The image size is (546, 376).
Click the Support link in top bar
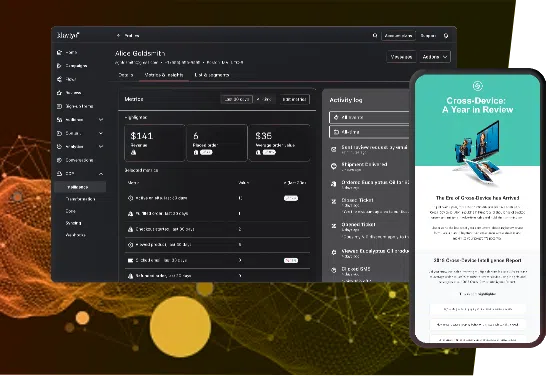pyautogui.click(x=428, y=36)
